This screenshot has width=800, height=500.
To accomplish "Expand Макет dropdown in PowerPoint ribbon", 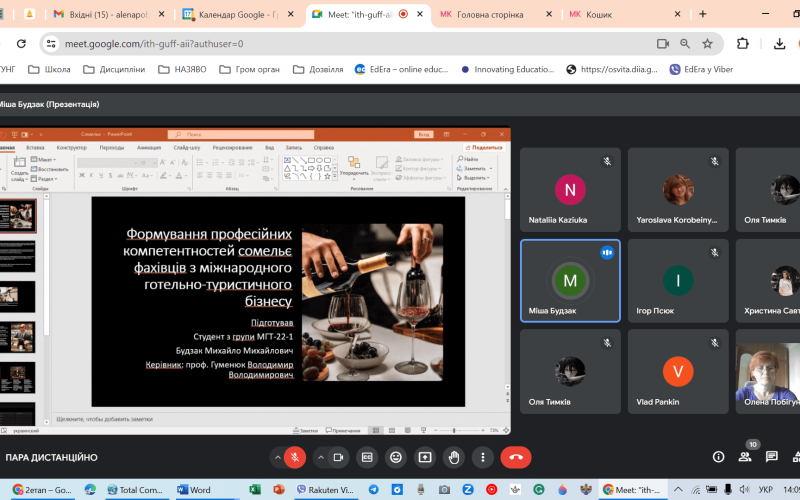I will [x=43, y=160].
